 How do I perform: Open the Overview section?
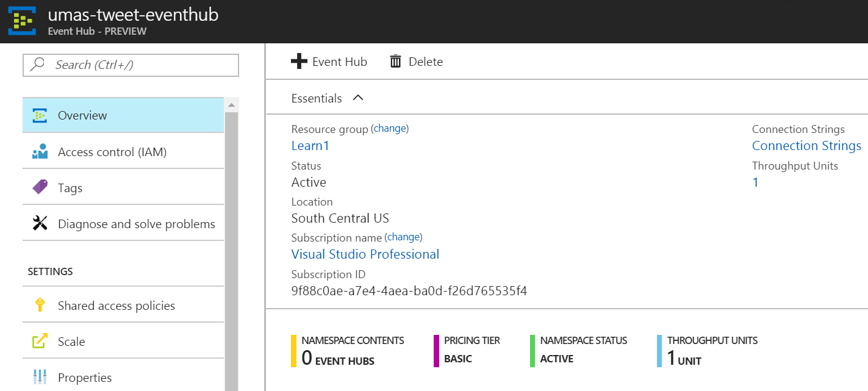(123, 115)
